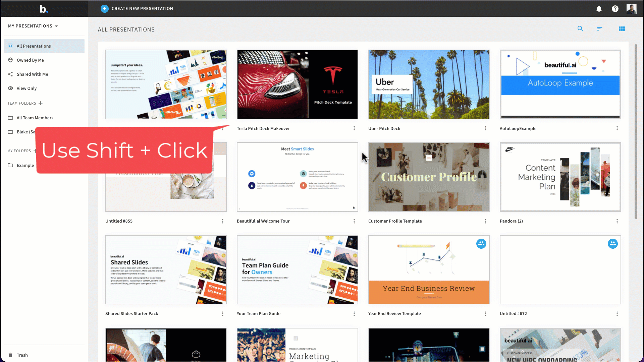Open options menu for Uber Pitch Deck
Screen dimensions: 644x362
486,128
